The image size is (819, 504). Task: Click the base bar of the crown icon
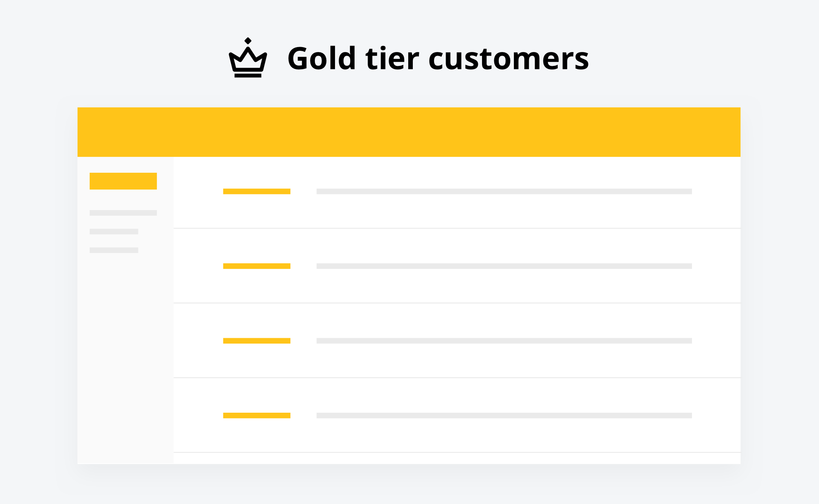248,75
